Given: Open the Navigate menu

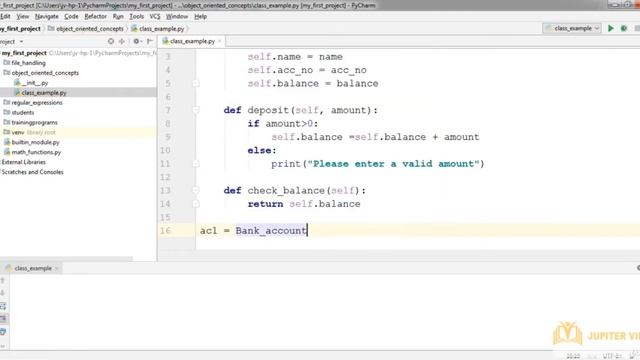Looking at the screenshot, I should click(47, 16).
